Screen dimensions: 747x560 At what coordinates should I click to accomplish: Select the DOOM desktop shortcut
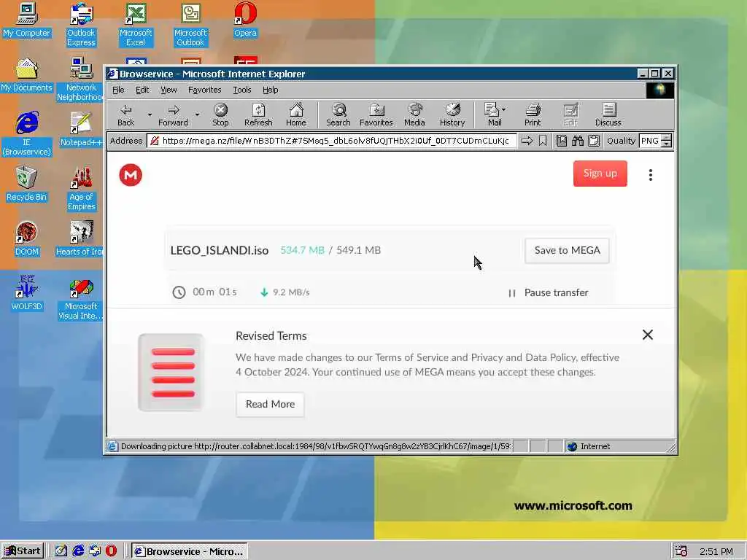[26, 239]
